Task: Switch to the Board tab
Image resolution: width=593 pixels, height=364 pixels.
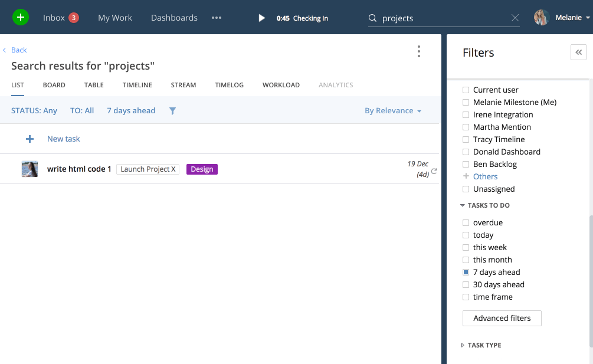Action: coord(54,85)
